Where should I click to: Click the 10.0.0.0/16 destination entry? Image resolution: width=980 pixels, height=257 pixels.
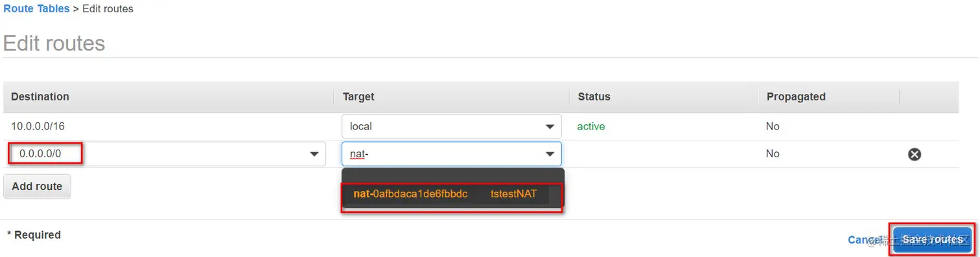[38, 126]
